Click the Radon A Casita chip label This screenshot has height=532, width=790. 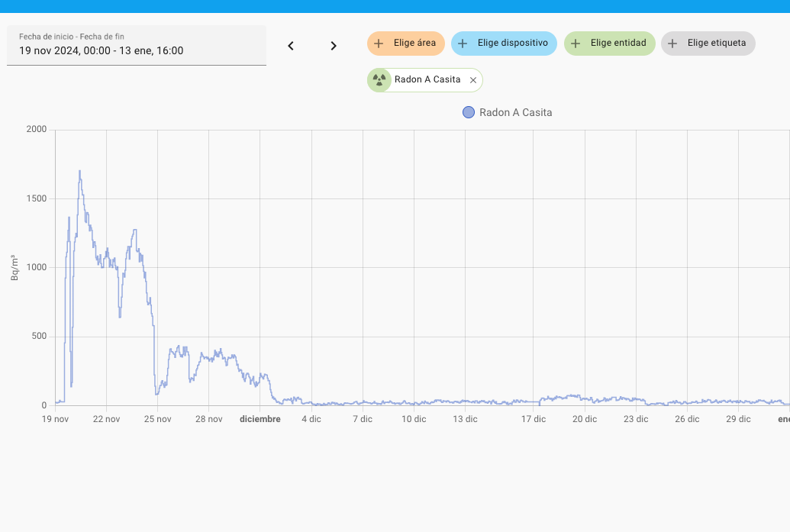(x=427, y=80)
